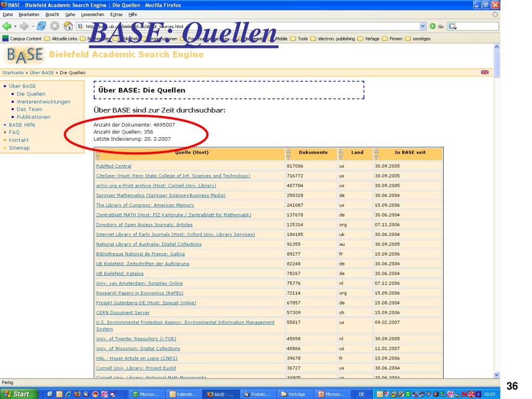
Task: Click the Stop loading icon
Action: [55, 26]
